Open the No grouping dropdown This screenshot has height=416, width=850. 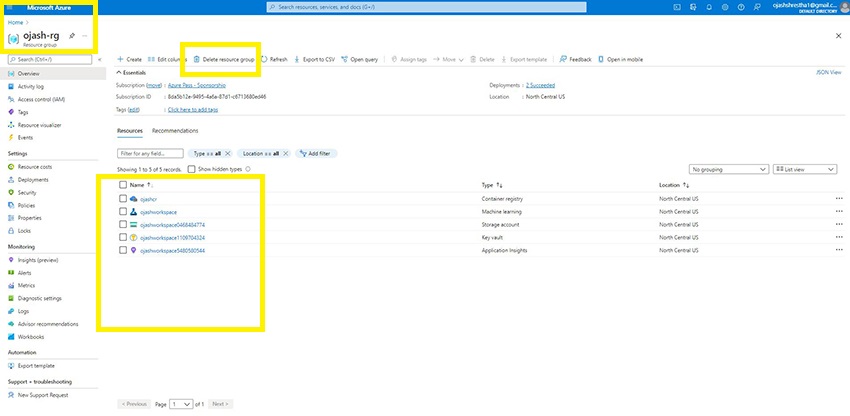coord(729,170)
